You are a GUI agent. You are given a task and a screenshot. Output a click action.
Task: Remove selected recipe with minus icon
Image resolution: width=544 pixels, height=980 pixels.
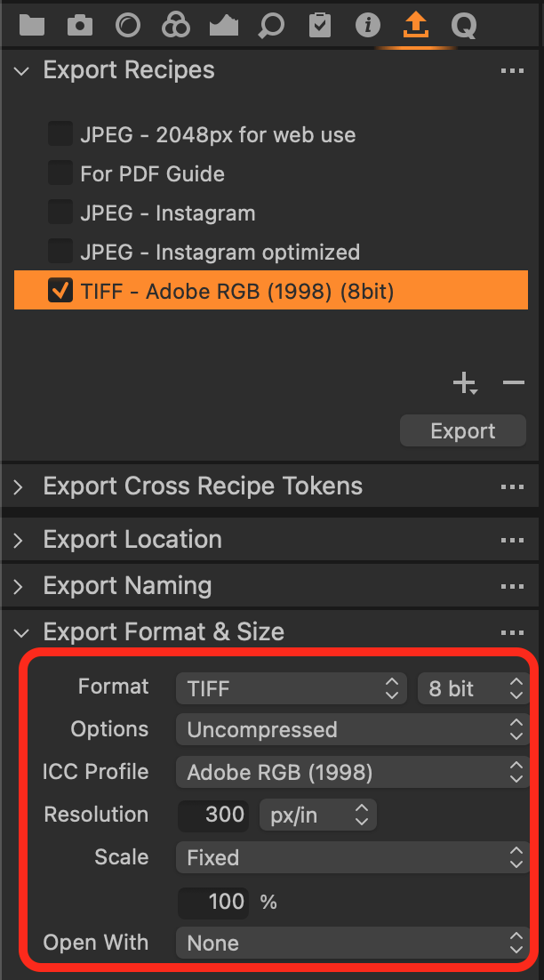514,382
